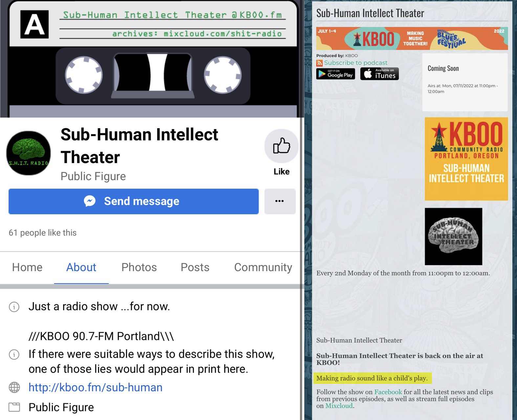
Task: Select the About tab
Action: (x=81, y=267)
